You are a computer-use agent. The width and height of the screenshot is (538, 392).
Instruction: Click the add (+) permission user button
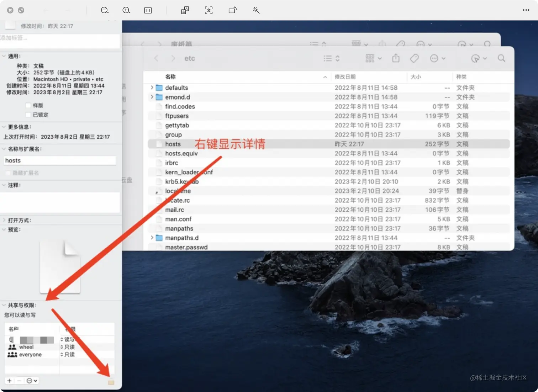tap(9, 381)
